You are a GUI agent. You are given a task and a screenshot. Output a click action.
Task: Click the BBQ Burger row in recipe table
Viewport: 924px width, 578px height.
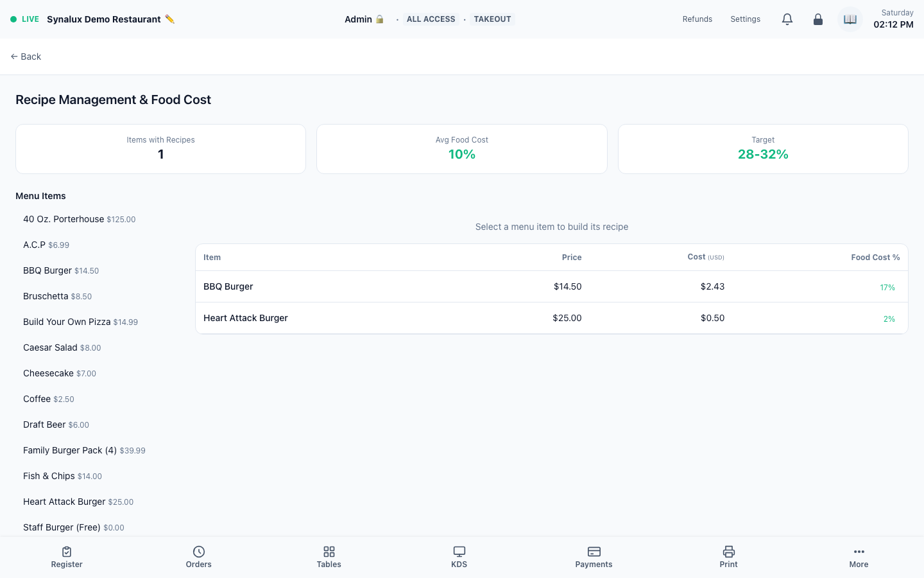552,286
